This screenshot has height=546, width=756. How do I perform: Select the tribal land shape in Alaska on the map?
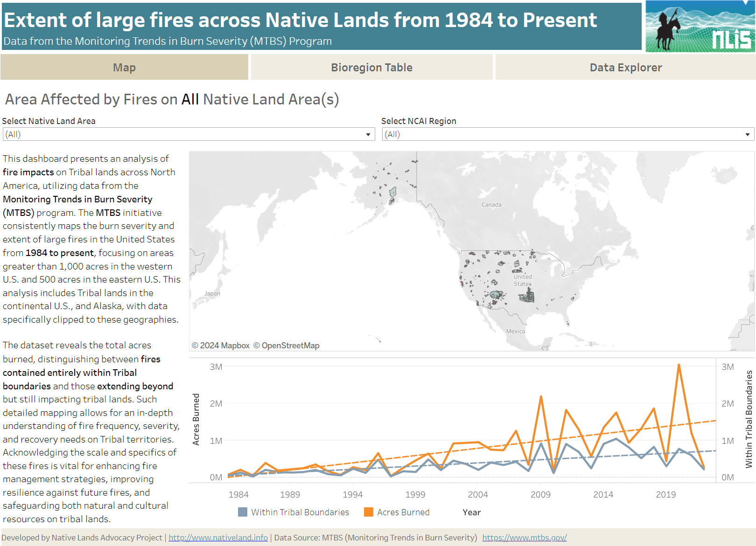[x=392, y=193]
